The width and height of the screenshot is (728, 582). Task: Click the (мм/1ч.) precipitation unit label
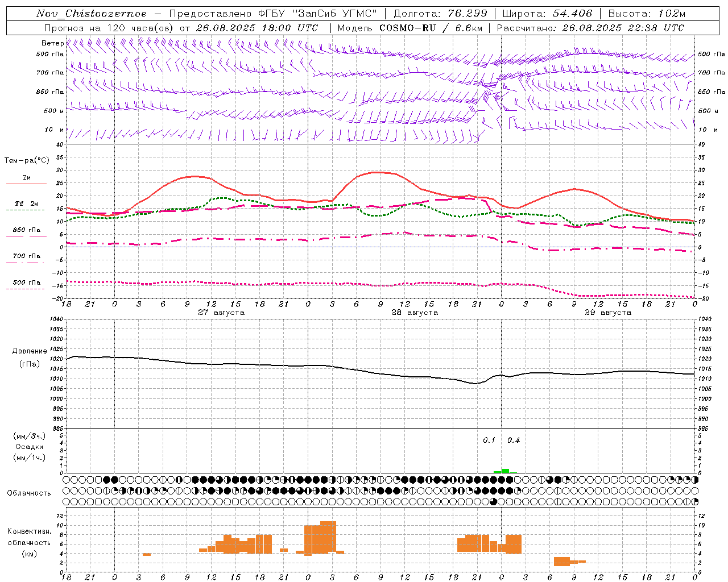click(30, 458)
